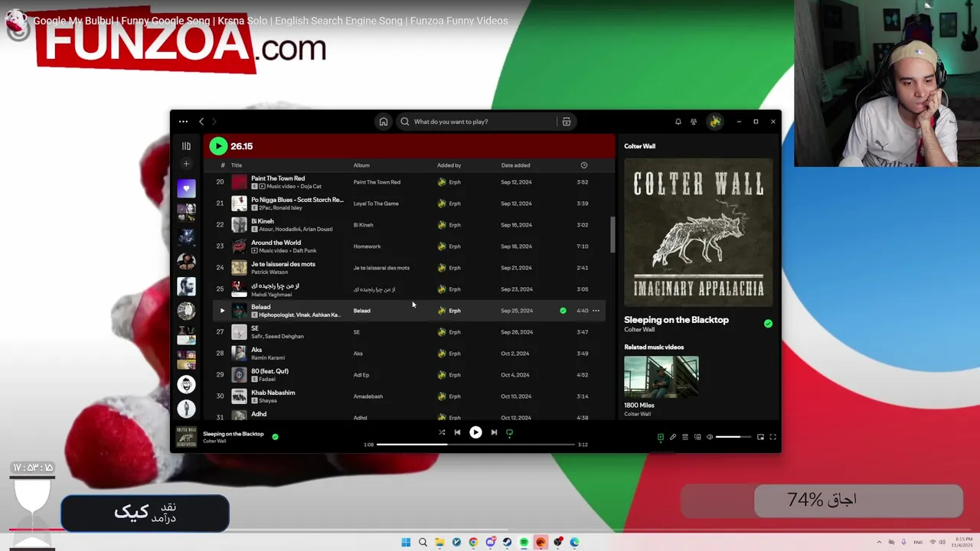Image resolution: width=980 pixels, height=551 pixels.
Task: Select the Khab Nabashim track
Action: [x=408, y=396]
